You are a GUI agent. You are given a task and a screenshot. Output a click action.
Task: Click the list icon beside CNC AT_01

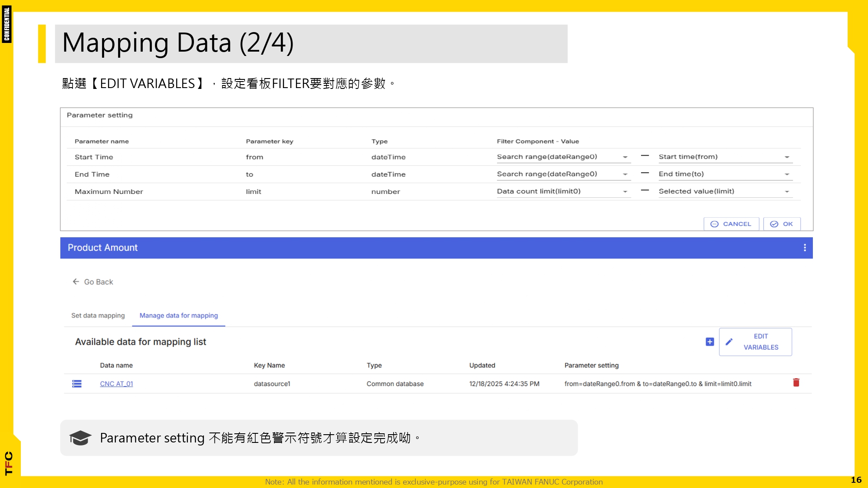pos(77,383)
